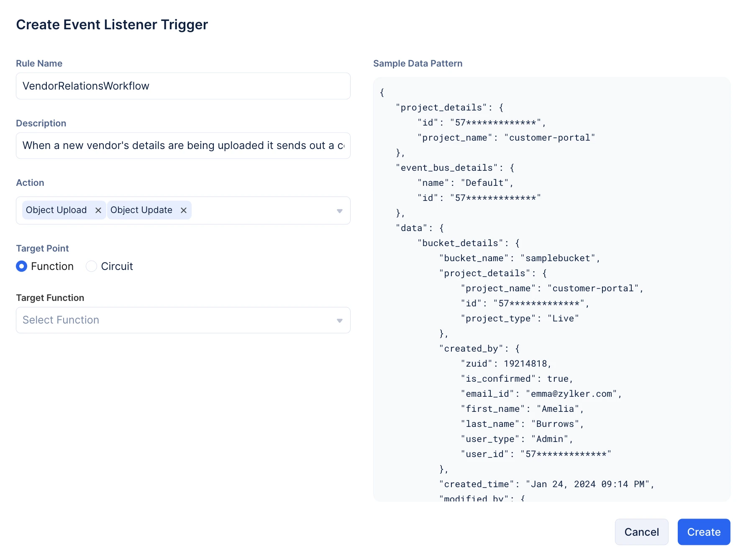Click the "project_type": "Live" line

pyautogui.click(x=520, y=319)
